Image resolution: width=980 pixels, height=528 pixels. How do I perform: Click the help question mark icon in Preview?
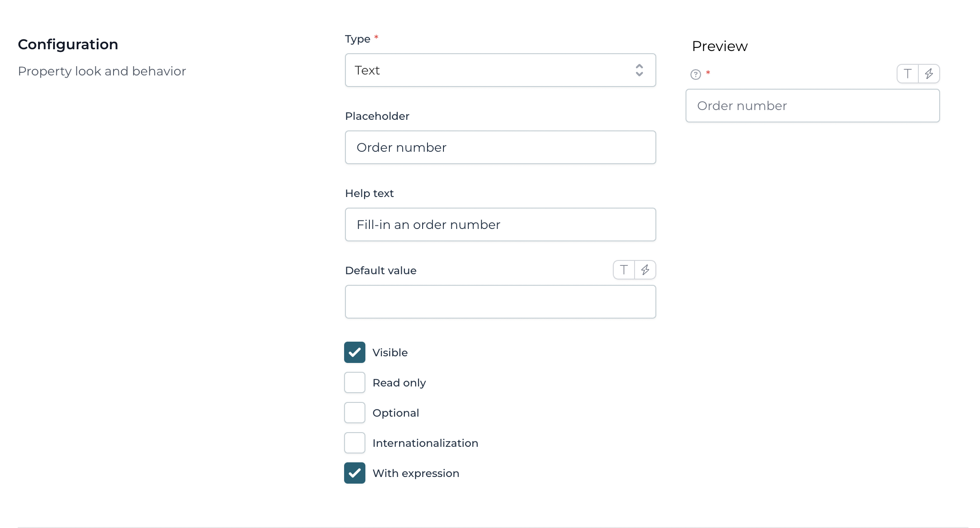click(x=694, y=75)
